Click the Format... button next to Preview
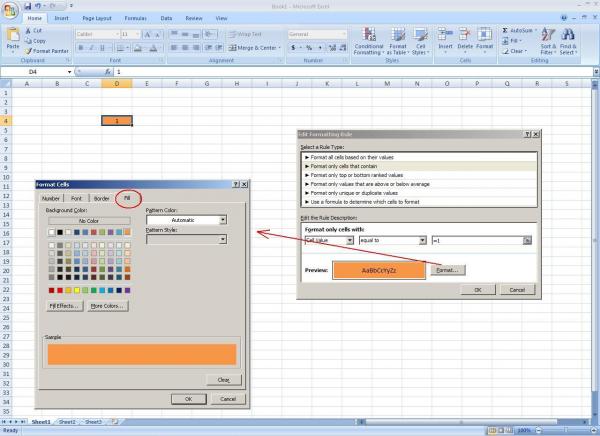 pyautogui.click(x=448, y=270)
